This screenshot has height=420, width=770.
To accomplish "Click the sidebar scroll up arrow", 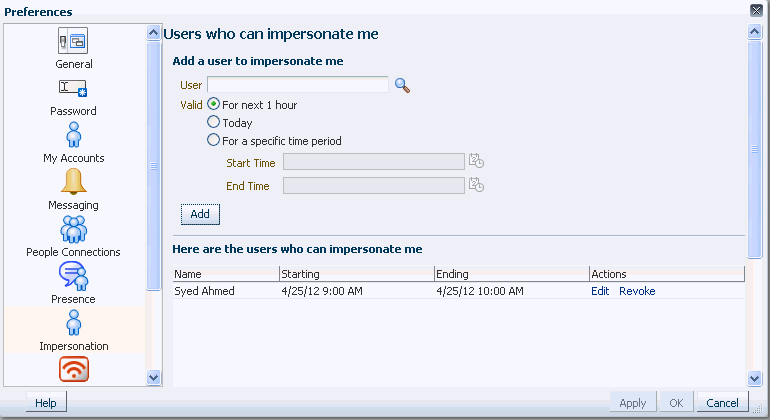I will (x=154, y=33).
